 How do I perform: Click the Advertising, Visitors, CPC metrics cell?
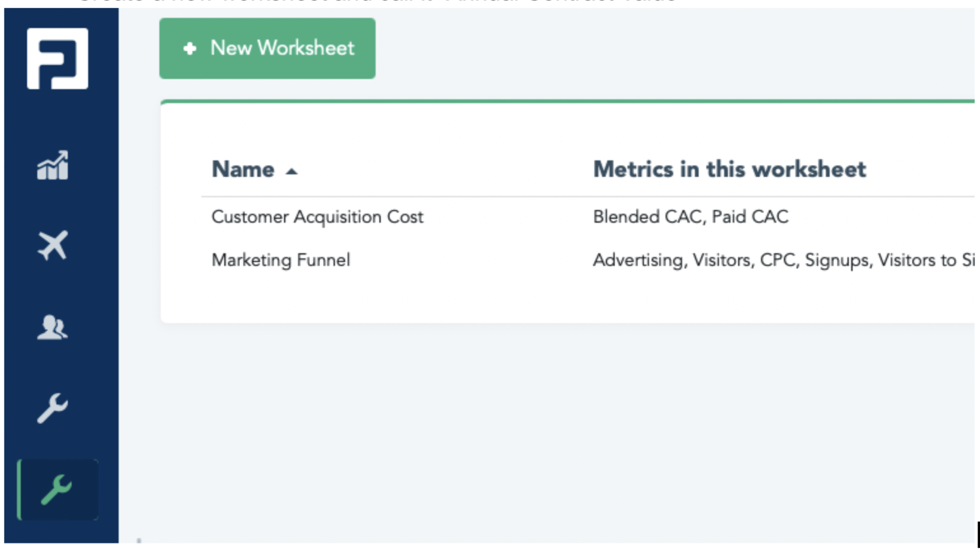(x=782, y=260)
